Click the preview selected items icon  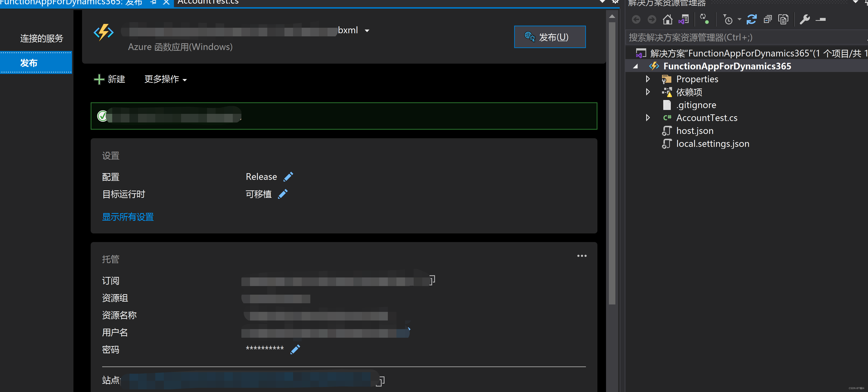coord(820,20)
